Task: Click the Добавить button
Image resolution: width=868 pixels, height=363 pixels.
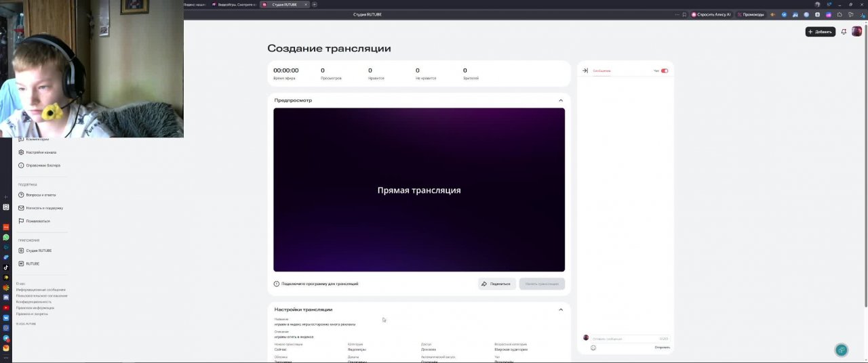Action: pos(821,32)
